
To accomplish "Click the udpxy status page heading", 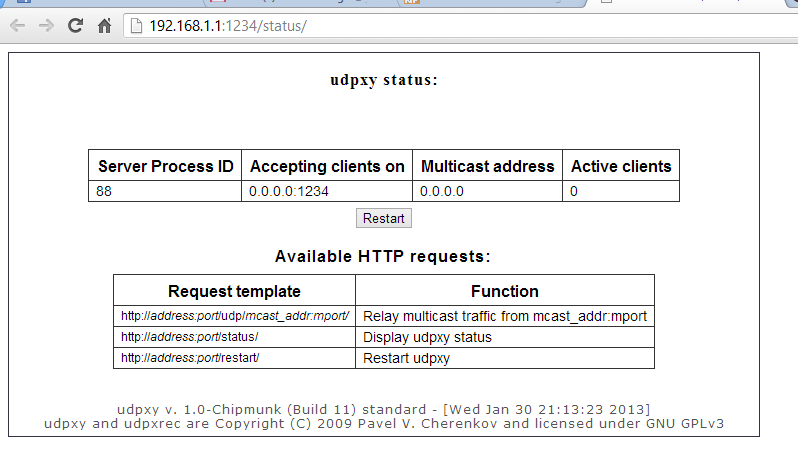I will [384, 80].
